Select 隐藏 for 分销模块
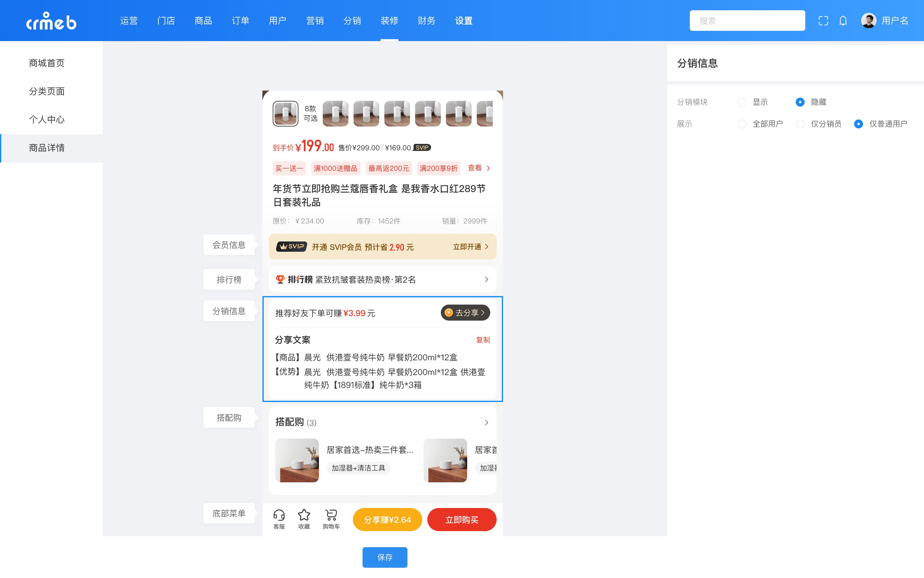 [800, 102]
